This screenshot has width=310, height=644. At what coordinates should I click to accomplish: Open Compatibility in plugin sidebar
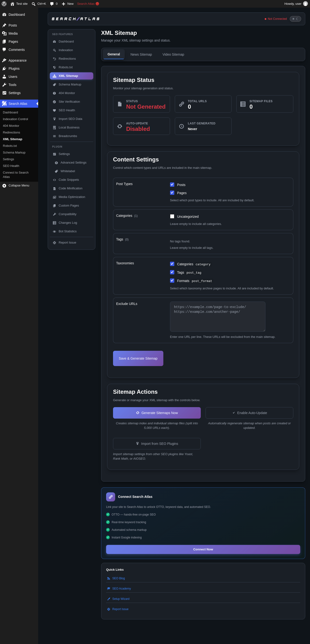(71, 214)
